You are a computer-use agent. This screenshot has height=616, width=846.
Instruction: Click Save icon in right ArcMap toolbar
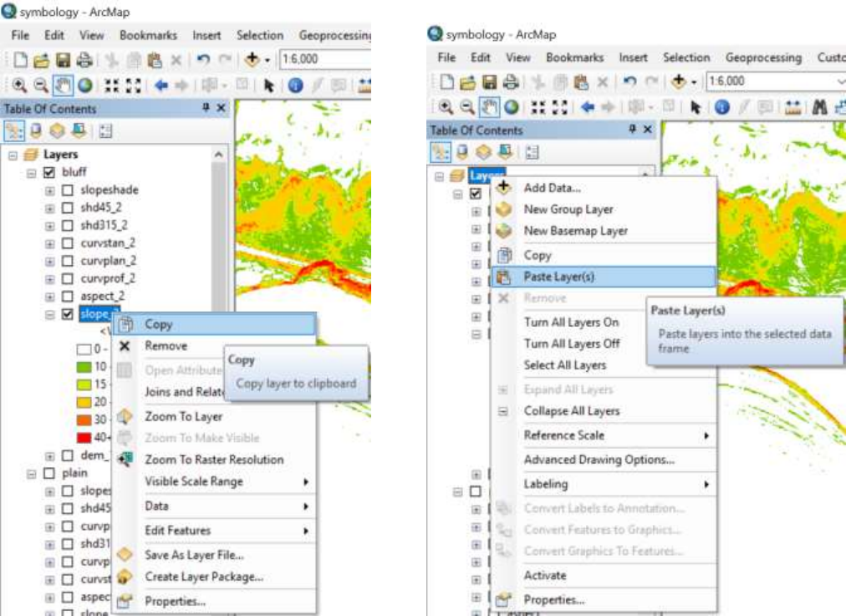coord(489,82)
